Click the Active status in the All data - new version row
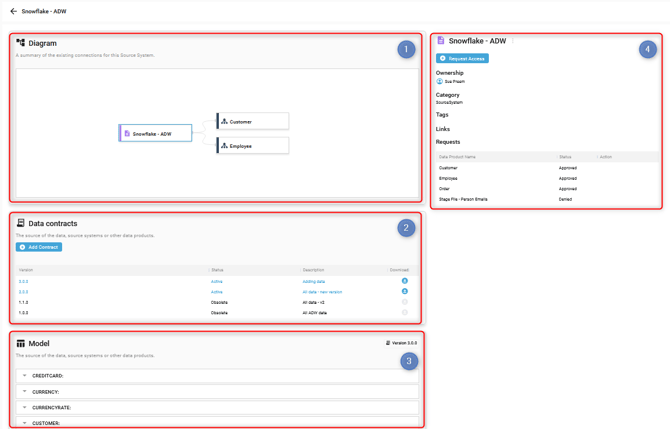This screenshot has width=670, height=429. click(x=217, y=292)
